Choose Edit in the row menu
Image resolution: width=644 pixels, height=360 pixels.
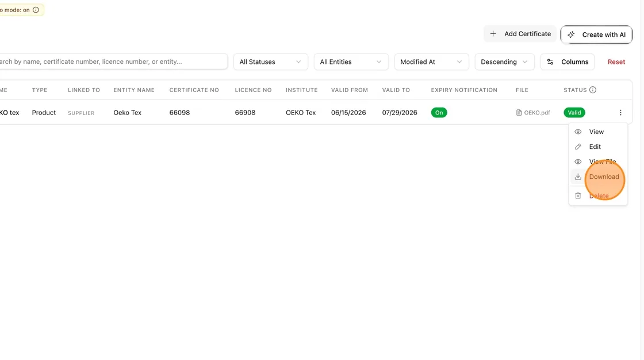coord(598,147)
